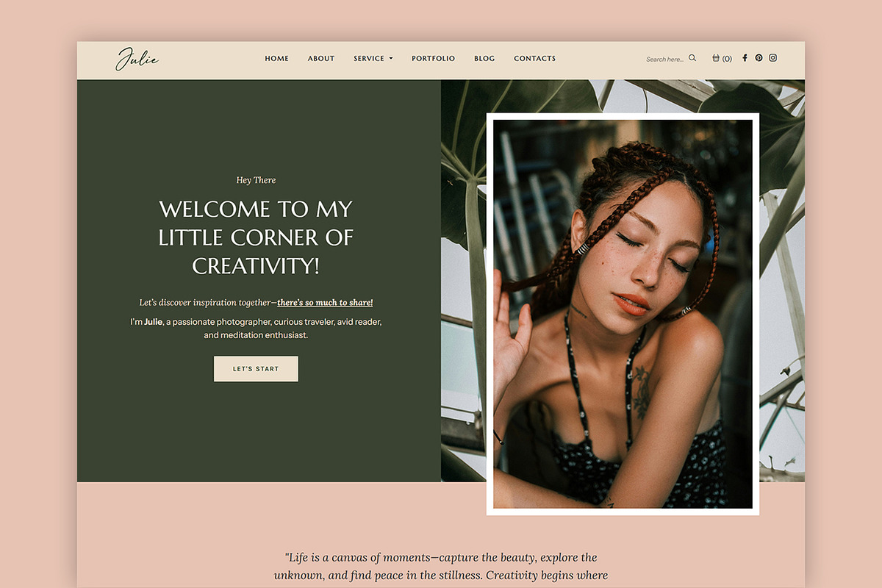The image size is (882, 588).
Task: Click the Let's Start button
Action: coord(256,369)
